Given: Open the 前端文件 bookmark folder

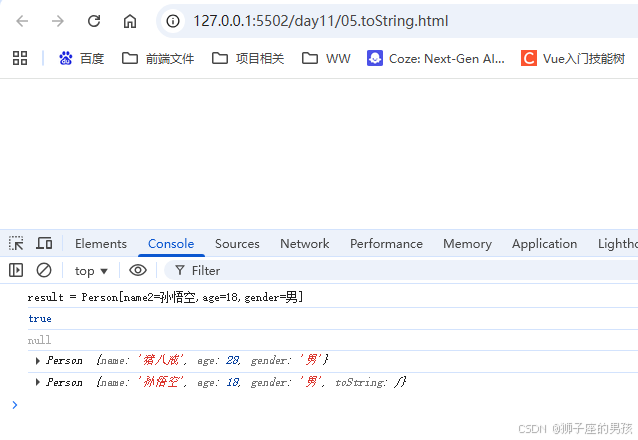Looking at the screenshot, I should (158, 59).
